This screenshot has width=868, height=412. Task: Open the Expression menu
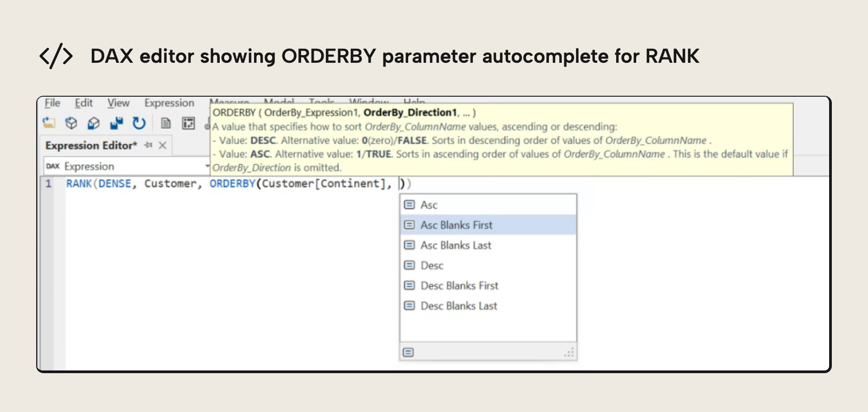(169, 103)
